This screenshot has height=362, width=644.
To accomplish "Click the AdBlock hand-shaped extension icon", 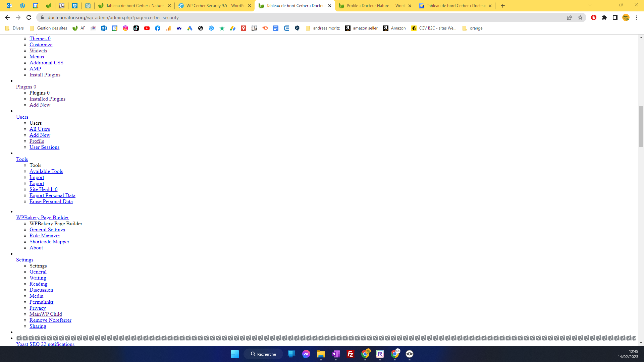I will point(593,17).
